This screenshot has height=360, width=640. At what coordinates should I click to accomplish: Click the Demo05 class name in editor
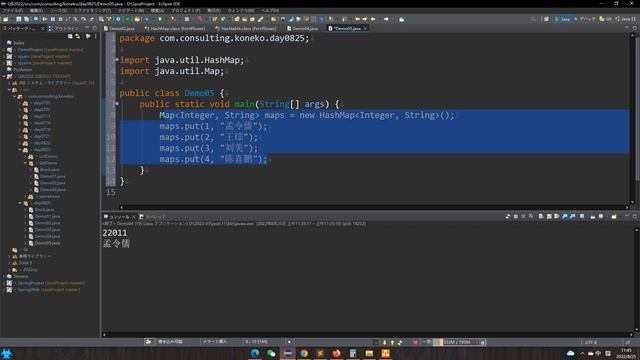click(x=199, y=93)
